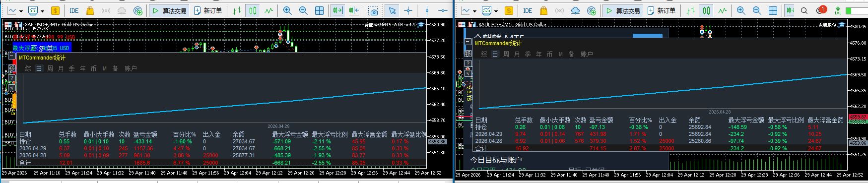Expand chart type dropdown arrow in right toolbar
This screenshot has width=868, height=183.
(474, 10)
